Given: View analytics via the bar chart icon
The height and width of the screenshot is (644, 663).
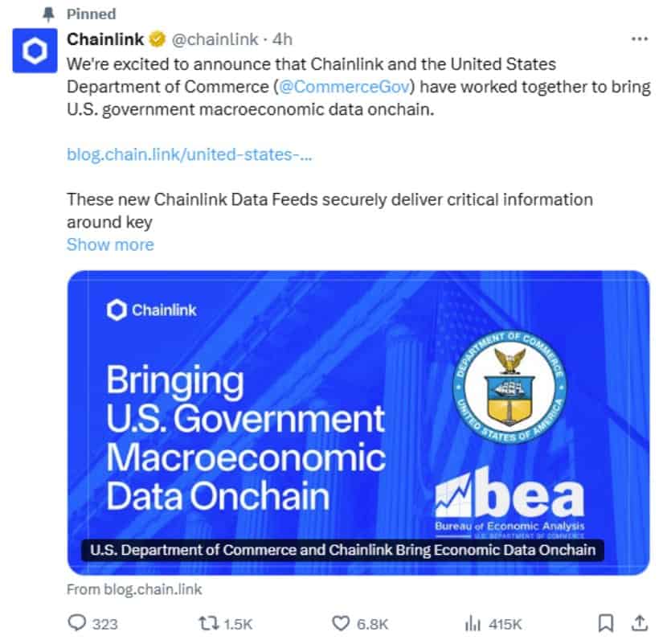Looking at the screenshot, I should [473, 623].
